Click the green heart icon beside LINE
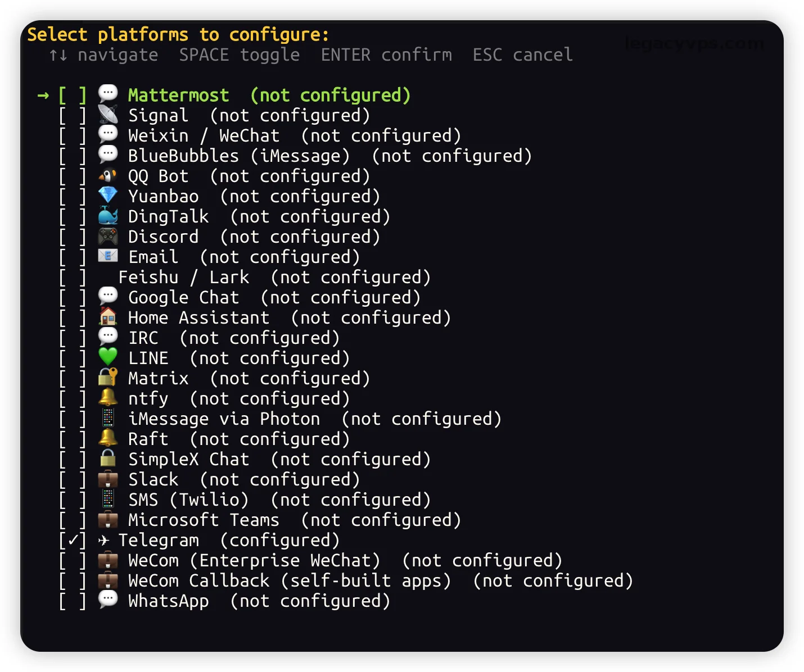Screen dimensions: 804x672 [108, 357]
